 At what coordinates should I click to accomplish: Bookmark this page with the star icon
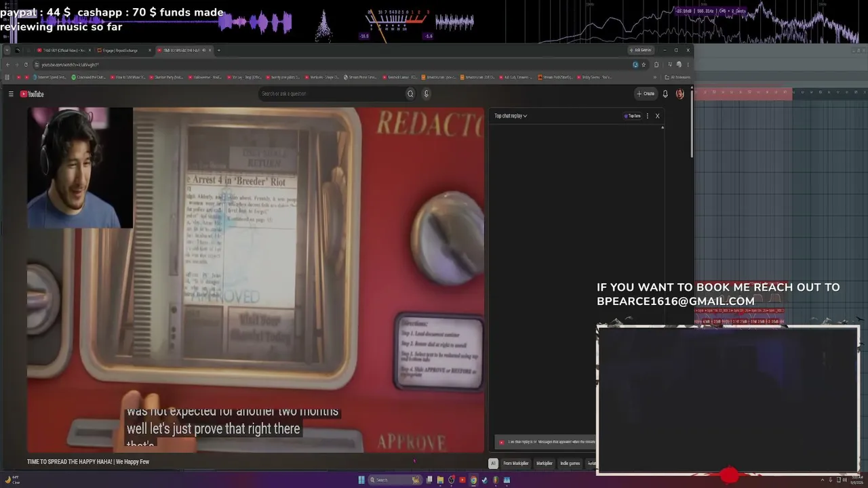click(x=644, y=65)
